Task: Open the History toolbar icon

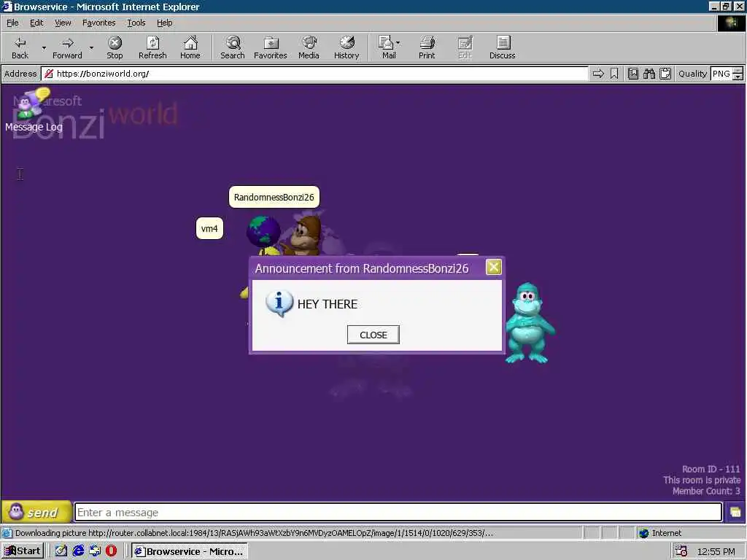Action: [x=347, y=47]
